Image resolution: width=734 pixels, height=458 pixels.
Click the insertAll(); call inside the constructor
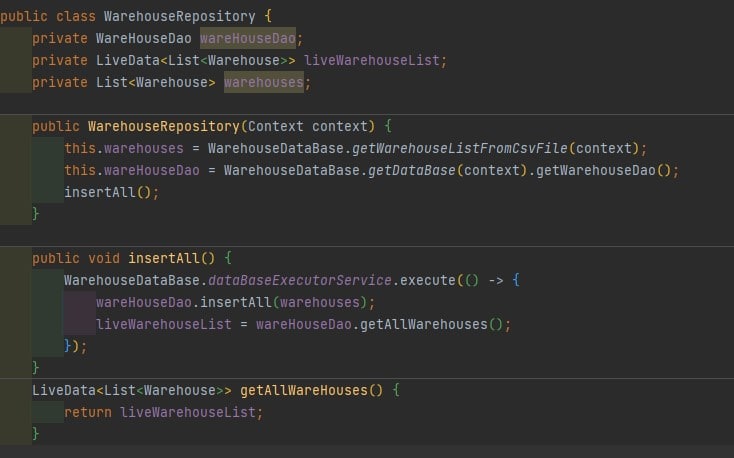[111, 192]
